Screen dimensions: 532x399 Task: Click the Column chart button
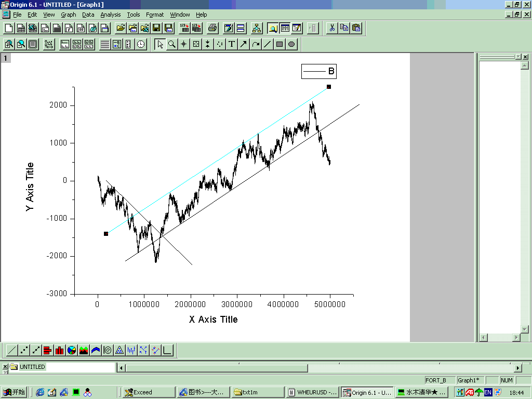[59, 350]
